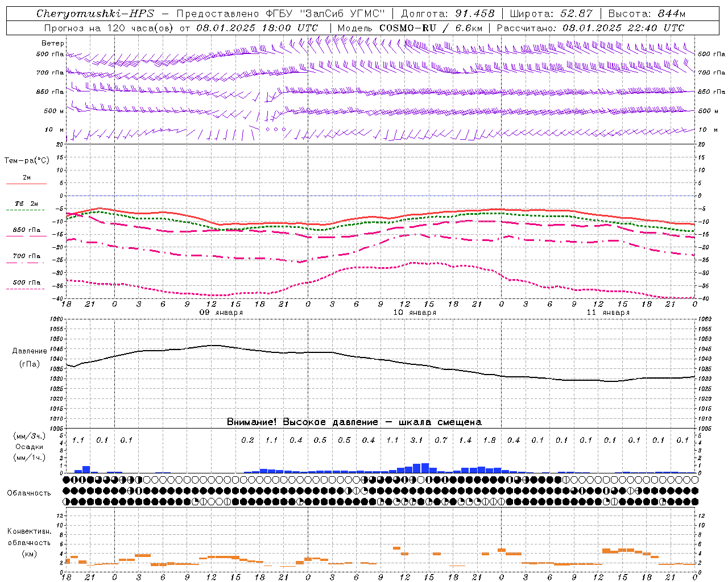The width and height of the screenshot is (728, 582).
Task: Click the '500 м' wind level label on the left axis
Action: 54,111
